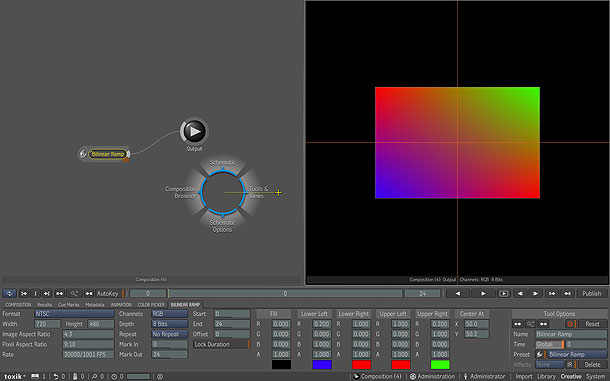
Task: Switch to the Results tab
Action: tap(45, 305)
